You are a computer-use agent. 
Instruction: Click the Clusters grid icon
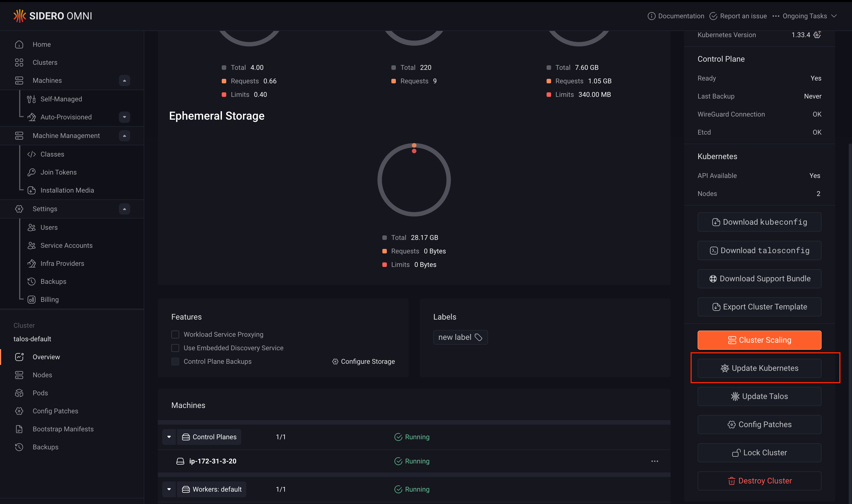19,63
